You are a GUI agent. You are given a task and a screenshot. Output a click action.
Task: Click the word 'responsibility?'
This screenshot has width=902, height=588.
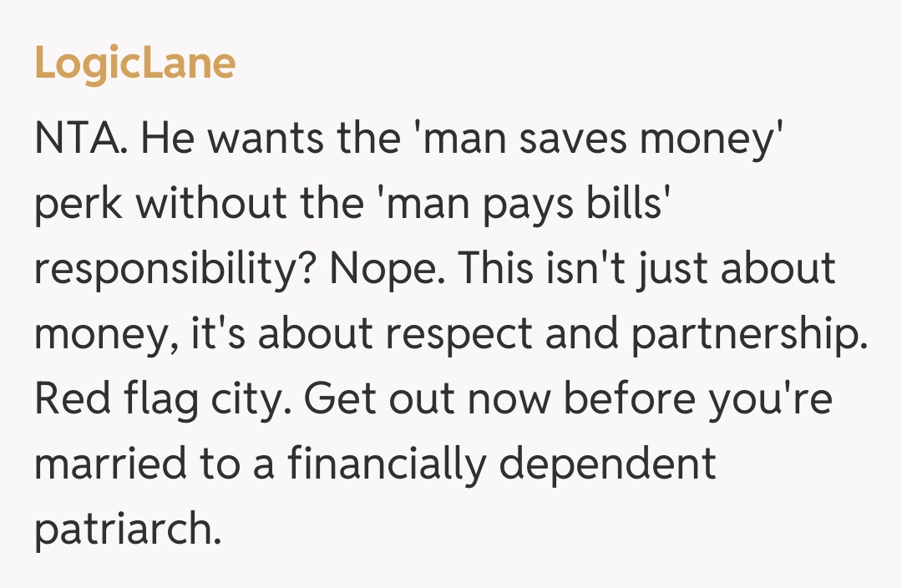pyautogui.click(x=172, y=269)
